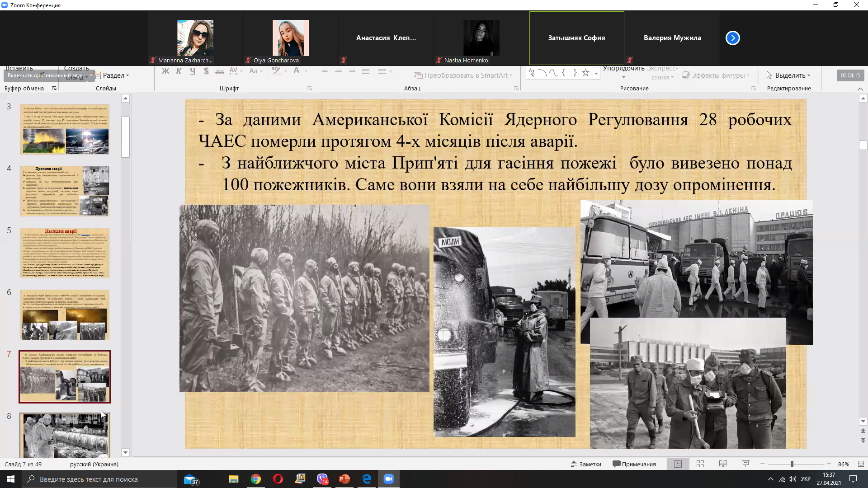
Task: Toggle text shadow (S) formatting
Action: [x=206, y=71]
